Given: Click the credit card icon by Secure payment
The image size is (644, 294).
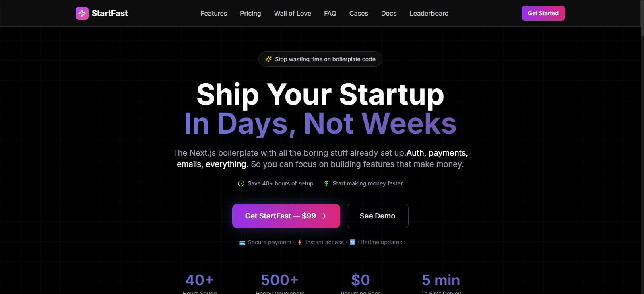Looking at the screenshot, I should coord(242,243).
